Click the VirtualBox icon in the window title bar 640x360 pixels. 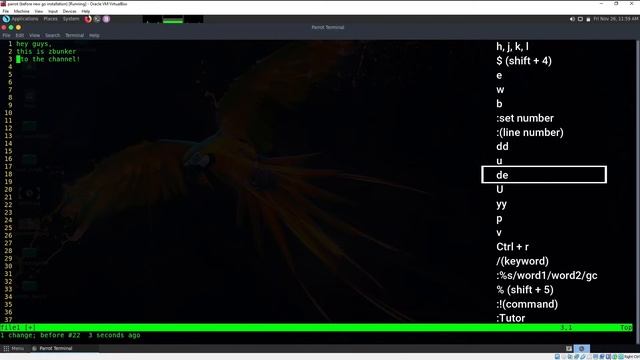[x=3, y=4]
